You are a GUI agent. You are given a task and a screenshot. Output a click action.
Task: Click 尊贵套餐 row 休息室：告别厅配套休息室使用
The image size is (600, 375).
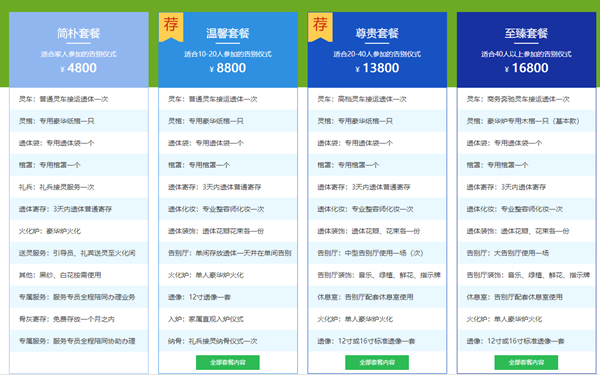[x=377, y=297]
